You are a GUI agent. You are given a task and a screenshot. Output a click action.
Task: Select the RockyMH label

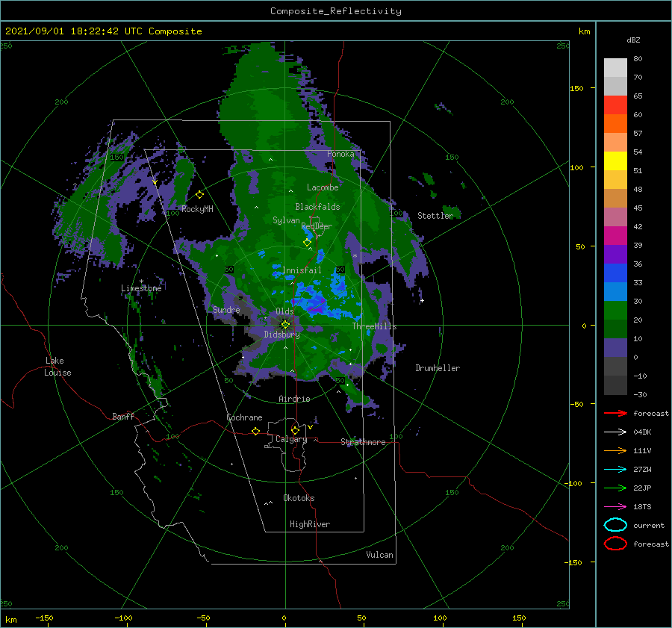click(197, 209)
